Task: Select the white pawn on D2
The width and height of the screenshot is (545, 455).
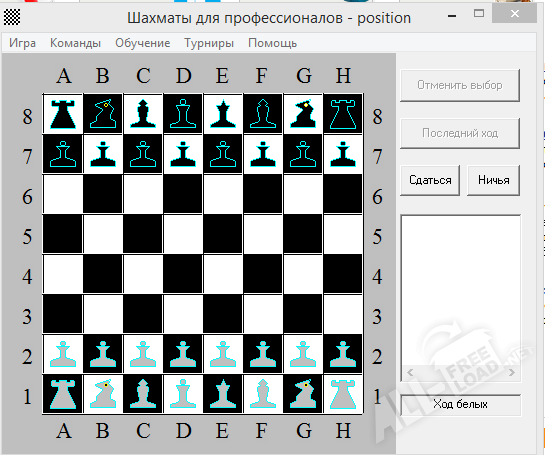Action: (x=183, y=354)
